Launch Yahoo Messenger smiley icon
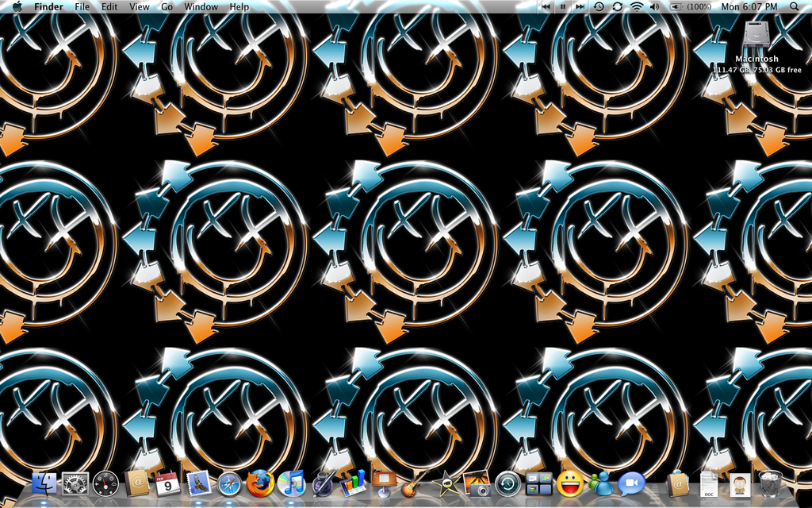 point(569,483)
